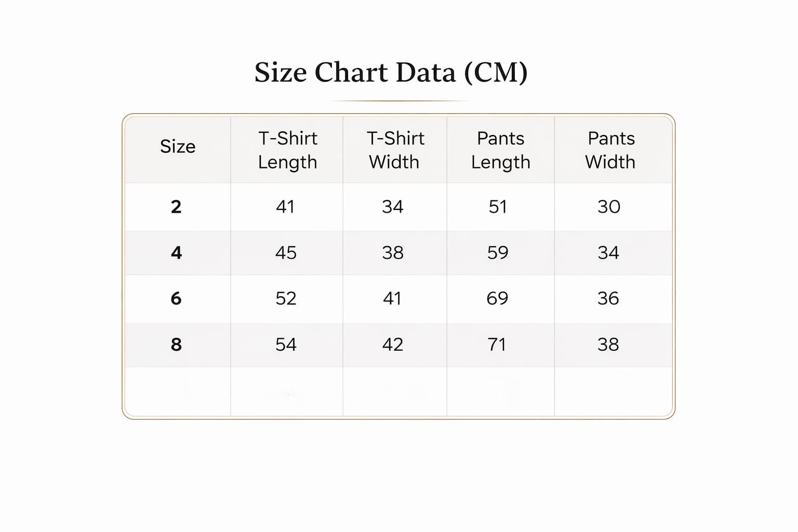Click Pants Length value 59 for size 4
The height and width of the screenshot is (532, 798).
pos(498,253)
